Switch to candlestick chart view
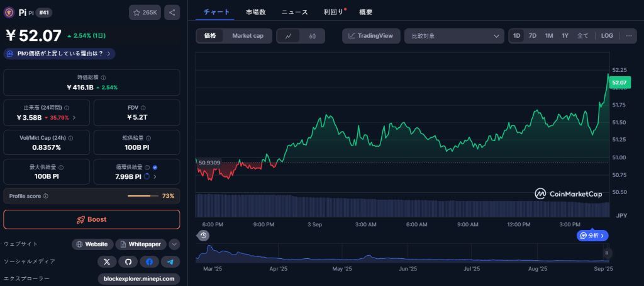The height and width of the screenshot is (286, 644). point(313,36)
